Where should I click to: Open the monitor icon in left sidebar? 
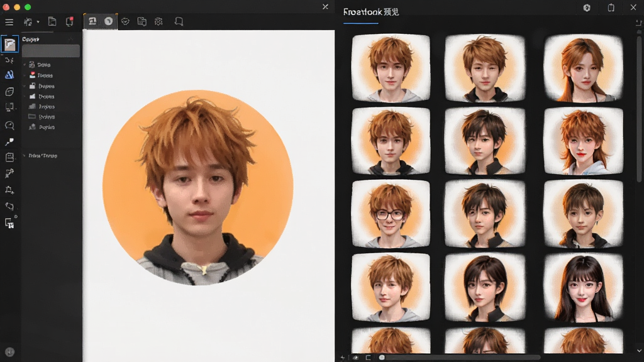point(9,107)
